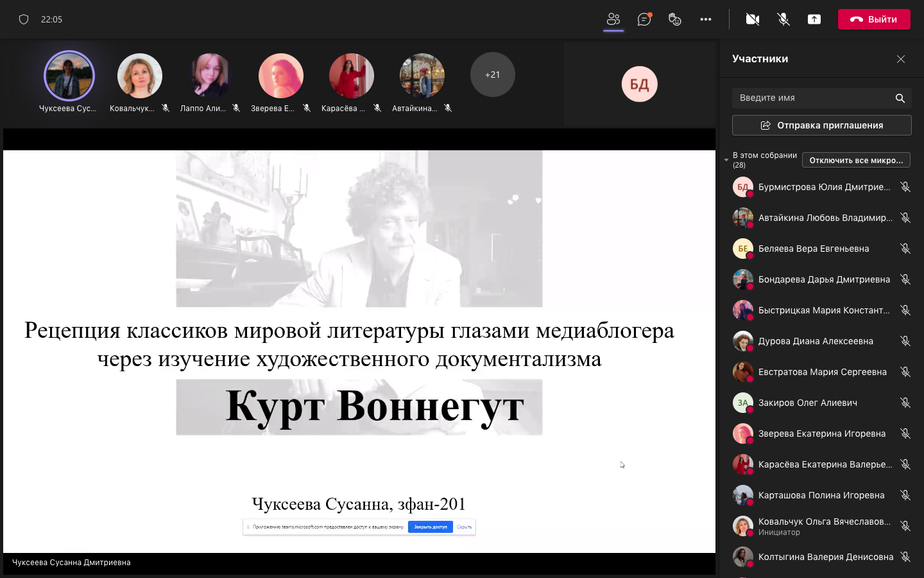The image size is (924, 578).
Task: Click Отправка приглашения button
Action: (821, 125)
